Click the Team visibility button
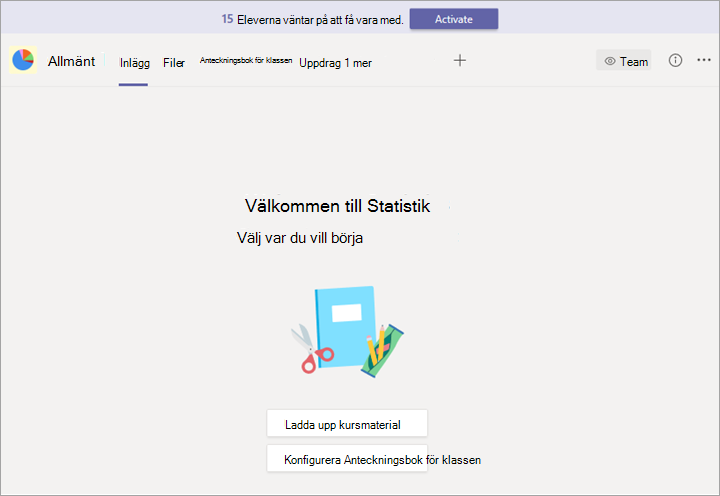The height and width of the screenshot is (496, 720). tap(624, 61)
